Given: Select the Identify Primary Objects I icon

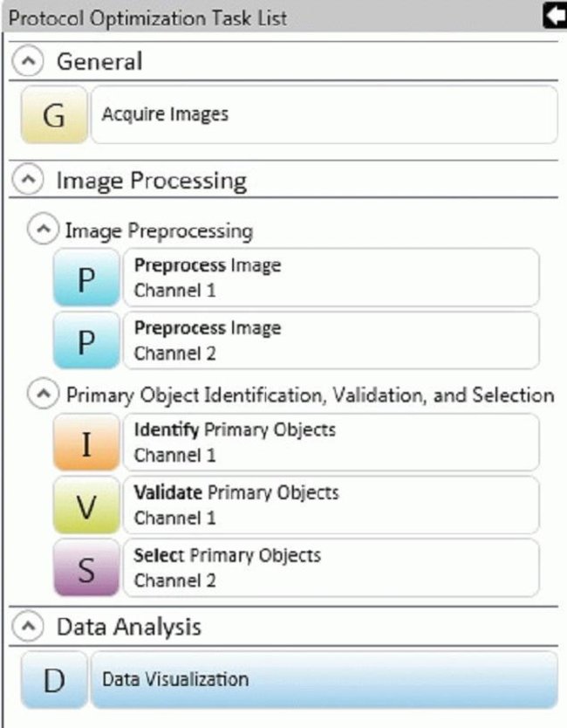Looking at the screenshot, I should (x=85, y=443).
